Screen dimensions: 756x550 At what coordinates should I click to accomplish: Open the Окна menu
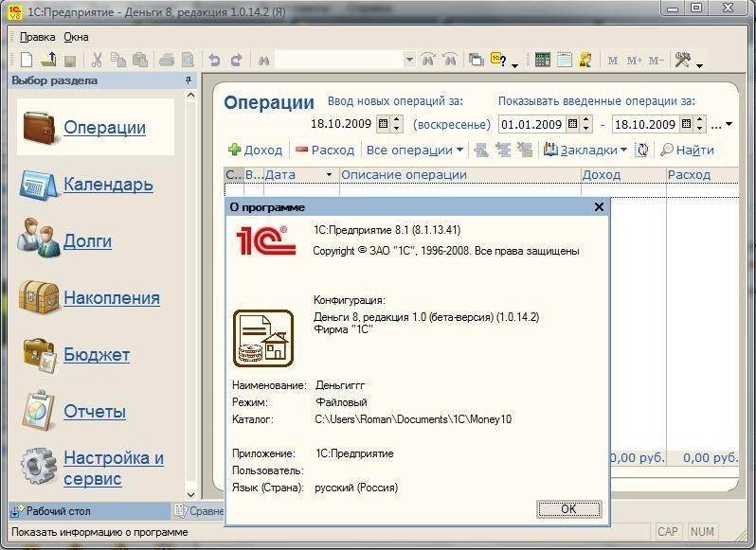(x=76, y=37)
